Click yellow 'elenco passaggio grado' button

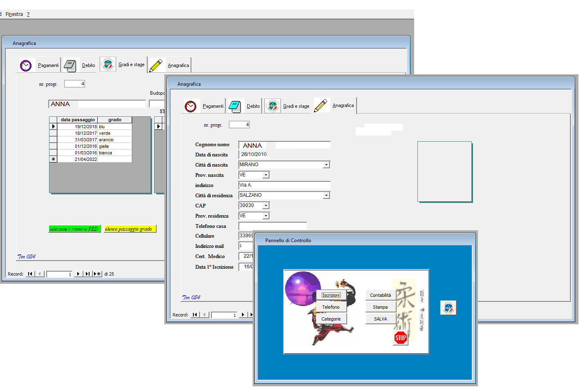tap(130, 229)
